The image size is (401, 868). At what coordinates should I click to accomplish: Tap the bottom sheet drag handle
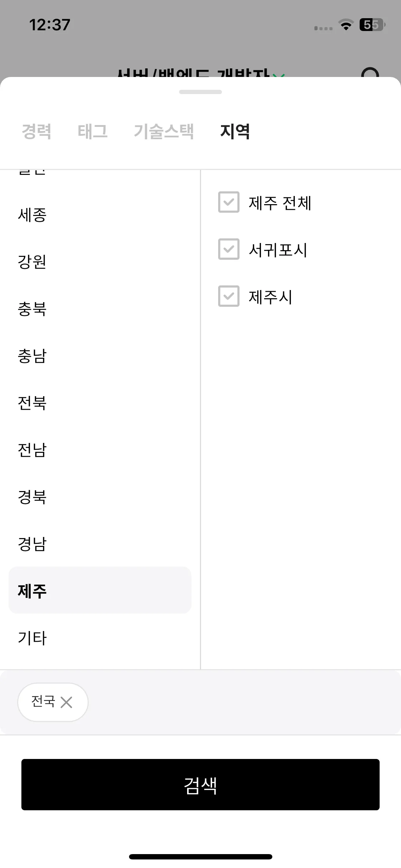(200, 92)
